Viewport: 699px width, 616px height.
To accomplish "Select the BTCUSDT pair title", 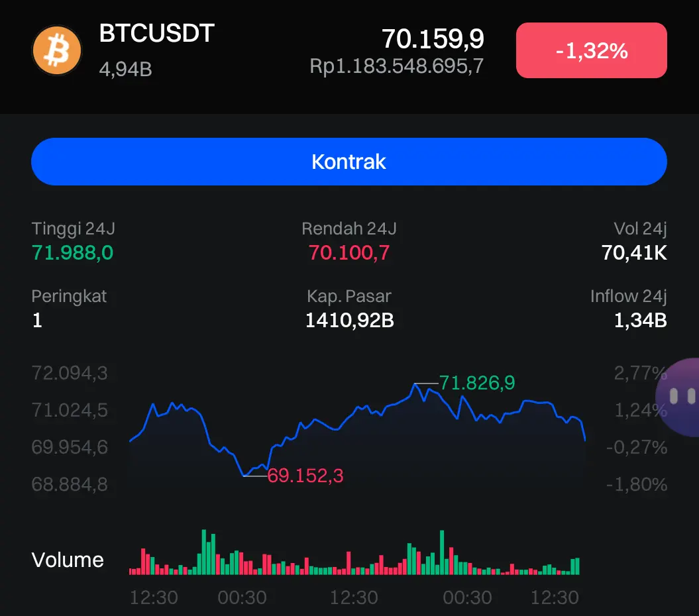I will pyautogui.click(x=157, y=33).
